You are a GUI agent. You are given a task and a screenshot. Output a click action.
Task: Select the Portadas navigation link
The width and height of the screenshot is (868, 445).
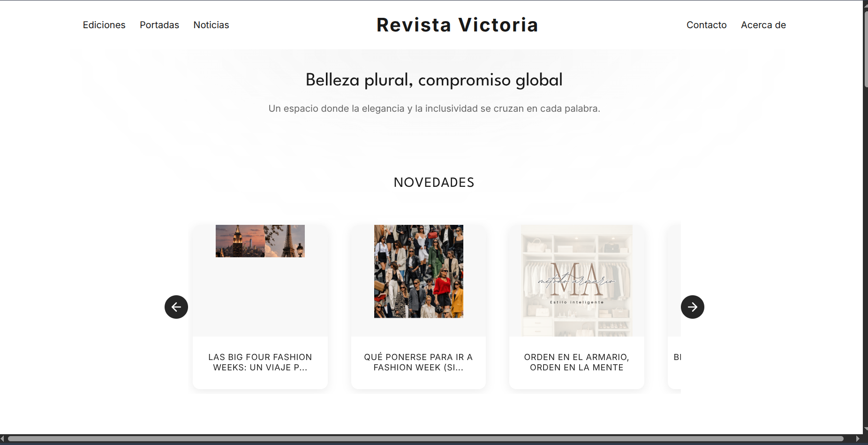159,25
